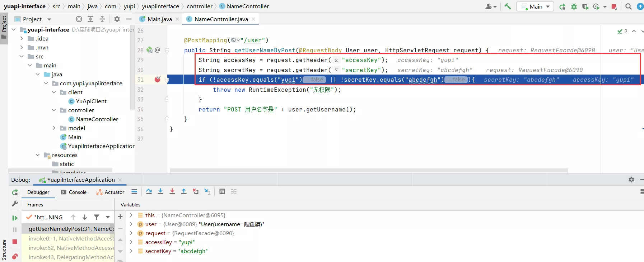The image size is (644, 262).
Task: View breakpoints with red circles icon
Action: pos(15,256)
